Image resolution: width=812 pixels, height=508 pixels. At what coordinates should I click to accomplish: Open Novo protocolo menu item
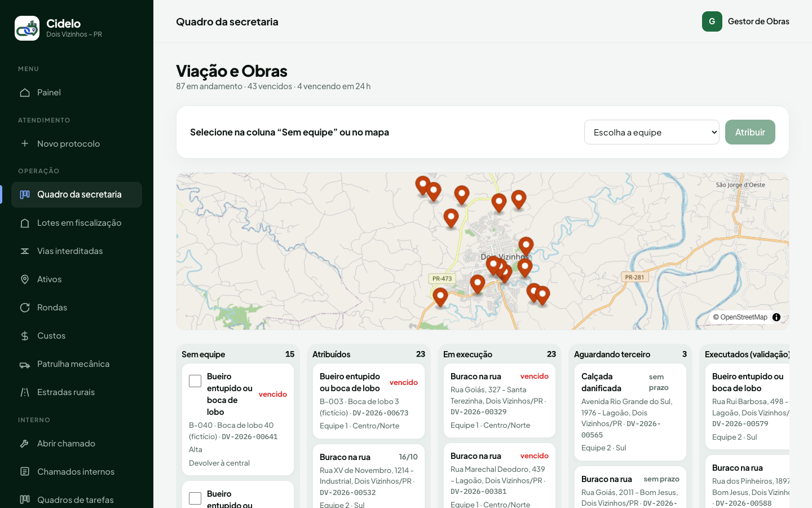pos(77,143)
